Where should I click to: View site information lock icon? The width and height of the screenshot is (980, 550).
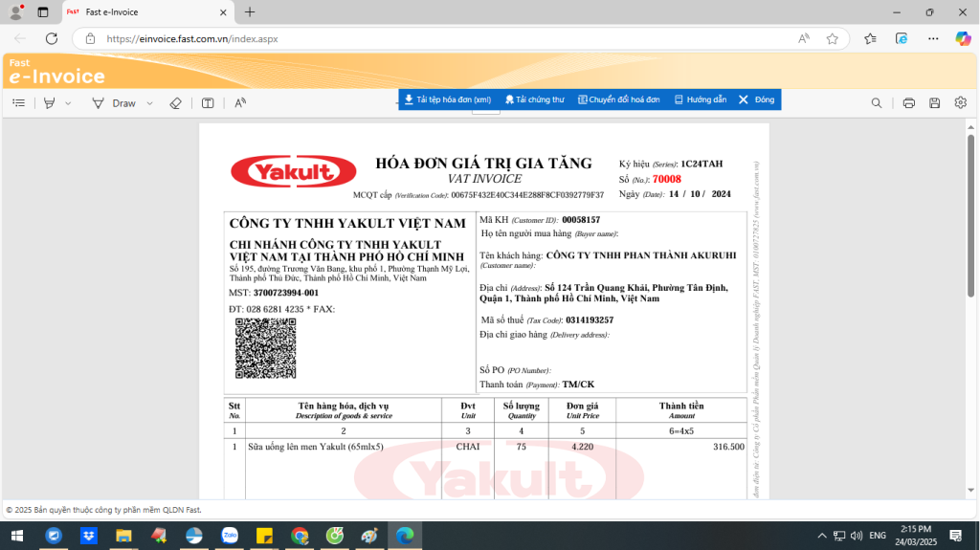click(x=91, y=39)
